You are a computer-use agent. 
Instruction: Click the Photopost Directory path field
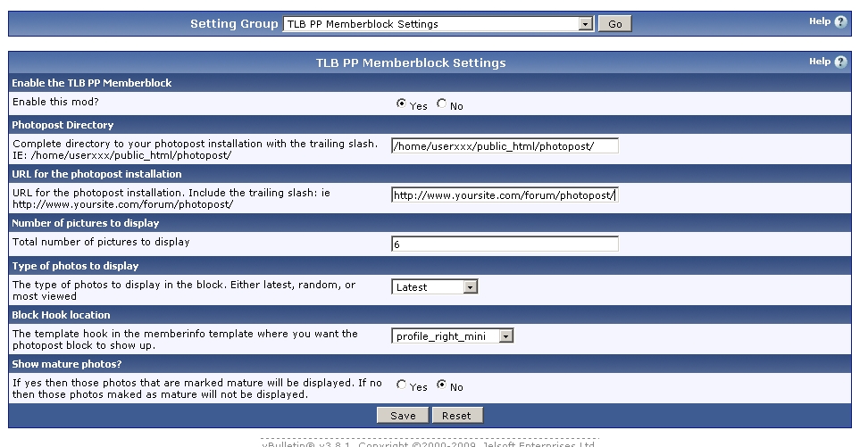[x=505, y=146]
